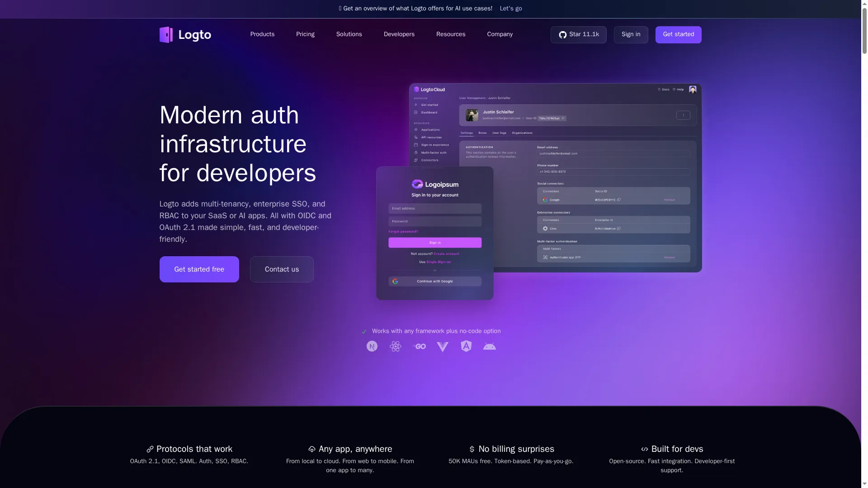The height and width of the screenshot is (488, 868).
Task: Click the Contact us button
Action: click(282, 269)
